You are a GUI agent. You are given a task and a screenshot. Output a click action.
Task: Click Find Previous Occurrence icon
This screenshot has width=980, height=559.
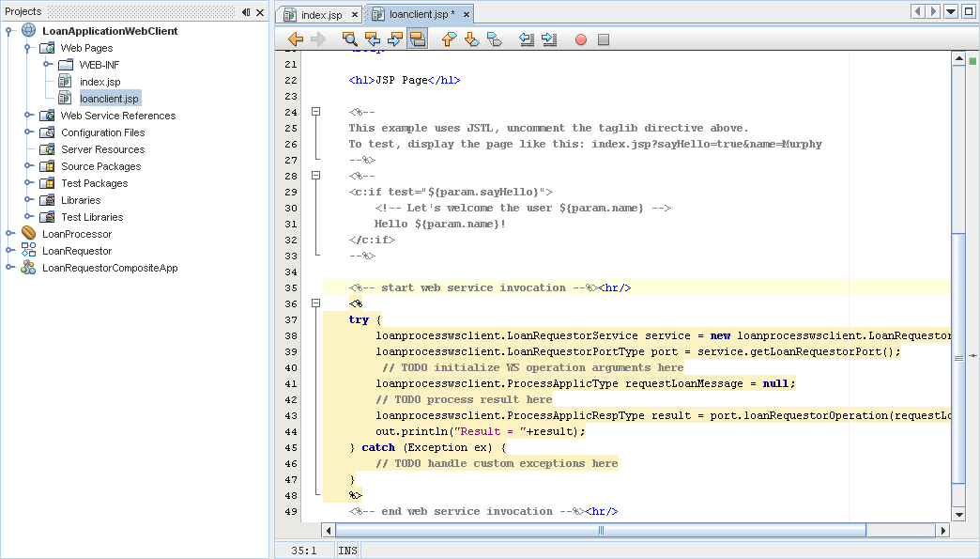[373, 39]
